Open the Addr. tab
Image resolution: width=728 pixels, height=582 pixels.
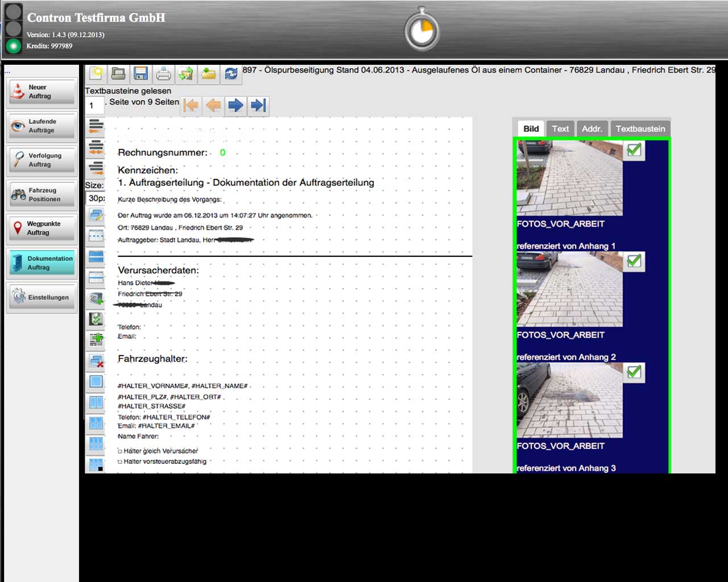point(591,128)
